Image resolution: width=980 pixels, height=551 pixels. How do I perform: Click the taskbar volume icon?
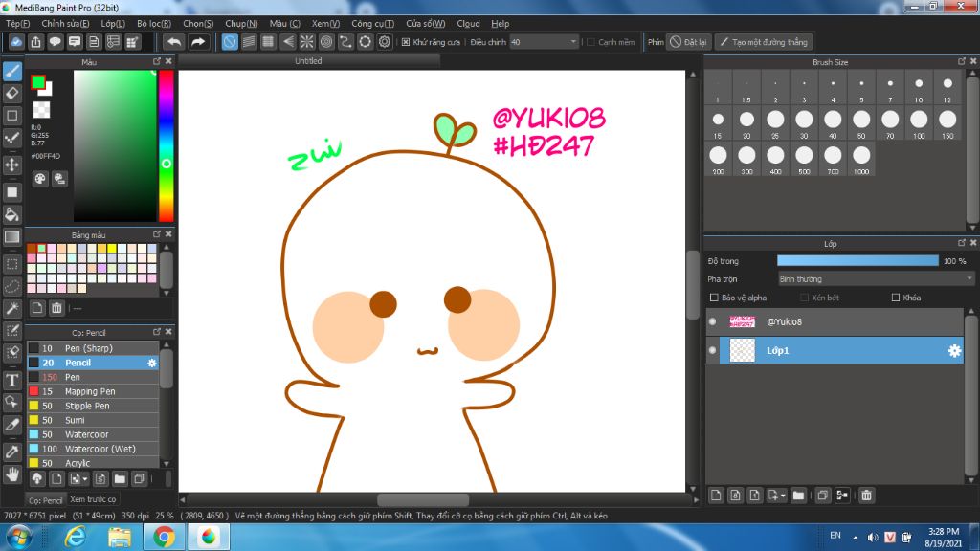pyautogui.click(x=873, y=537)
